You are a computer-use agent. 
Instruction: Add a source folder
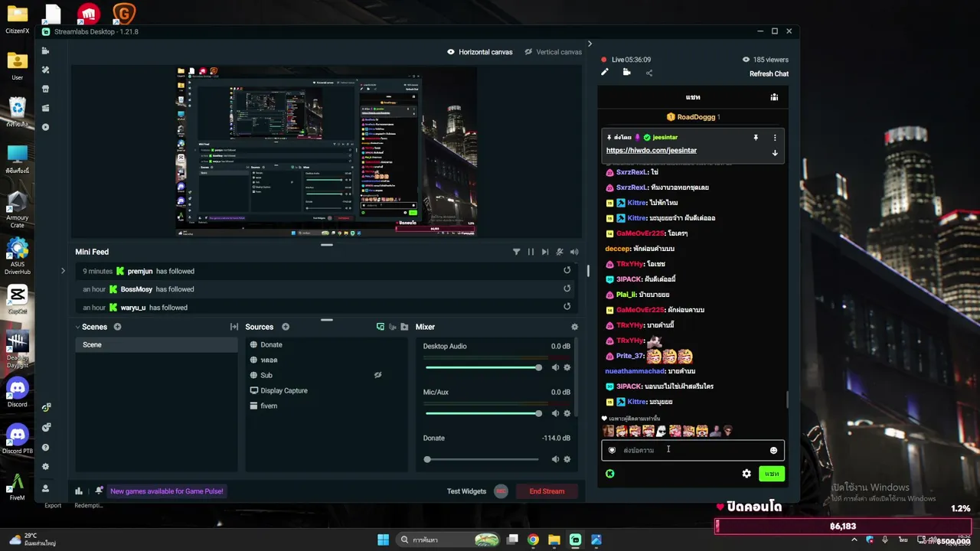(404, 327)
